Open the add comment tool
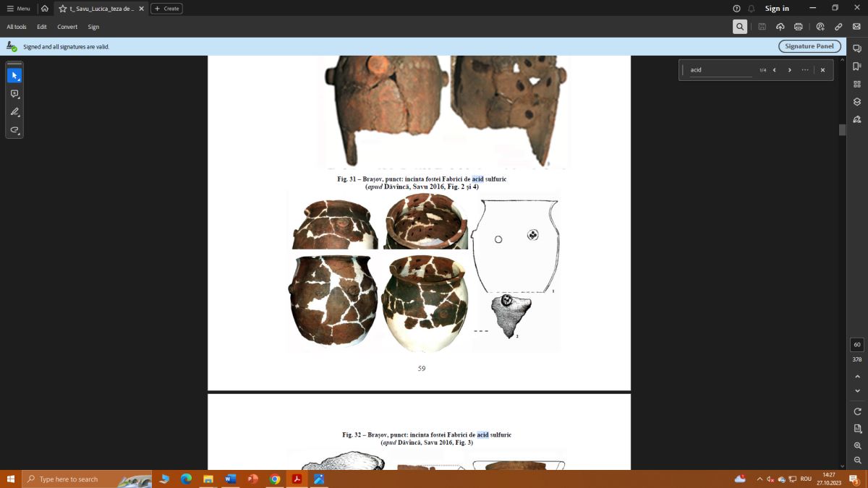Viewport: 868px width, 488px height. pos(14,94)
